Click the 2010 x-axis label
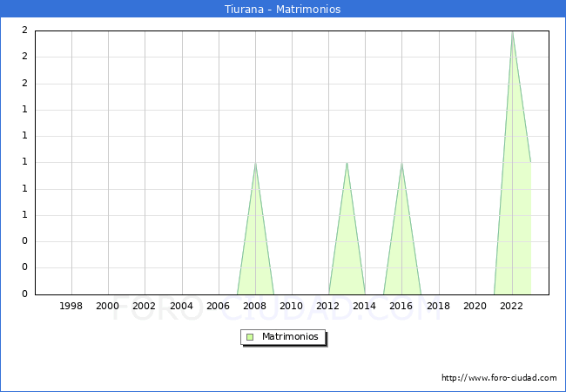 tap(292, 306)
